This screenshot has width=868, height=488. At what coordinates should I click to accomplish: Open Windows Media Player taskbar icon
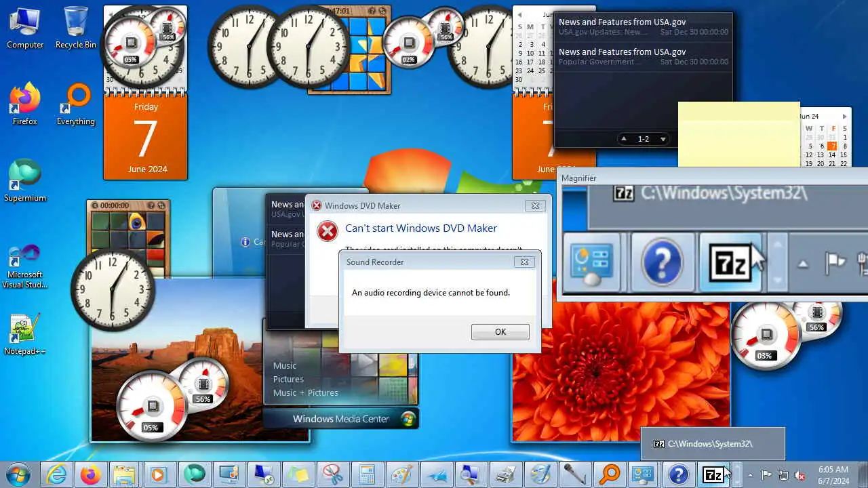[159, 474]
